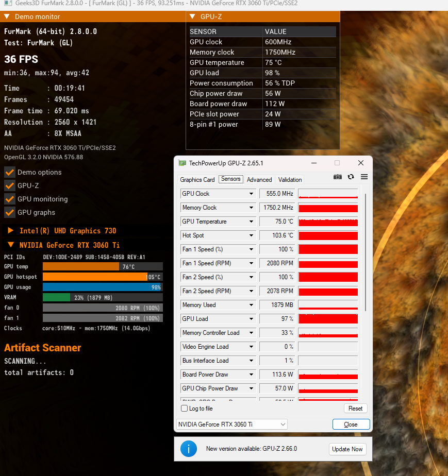448x476 pixels.
Task: Open the GPU Load sensor dropdown
Action: [x=251, y=319]
